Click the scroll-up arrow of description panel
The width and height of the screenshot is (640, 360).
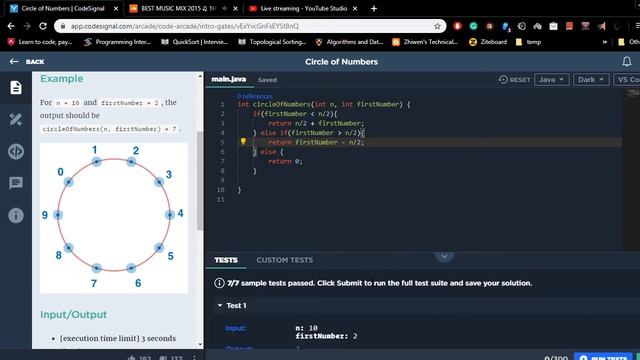[x=200, y=76]
